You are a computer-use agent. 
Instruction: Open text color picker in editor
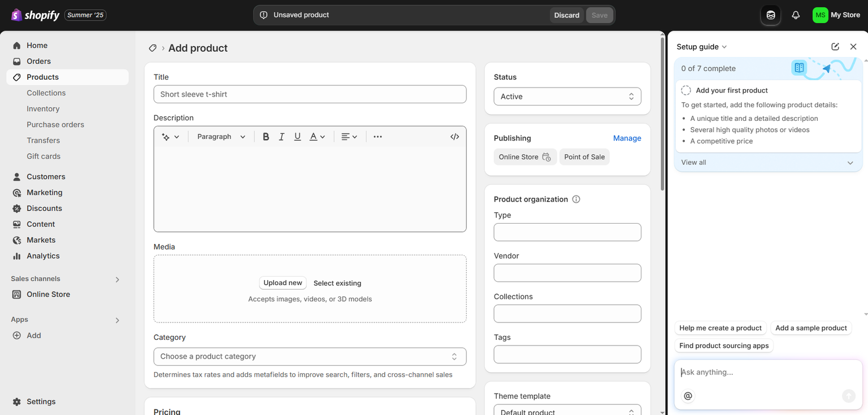click(x=317, y=137)
